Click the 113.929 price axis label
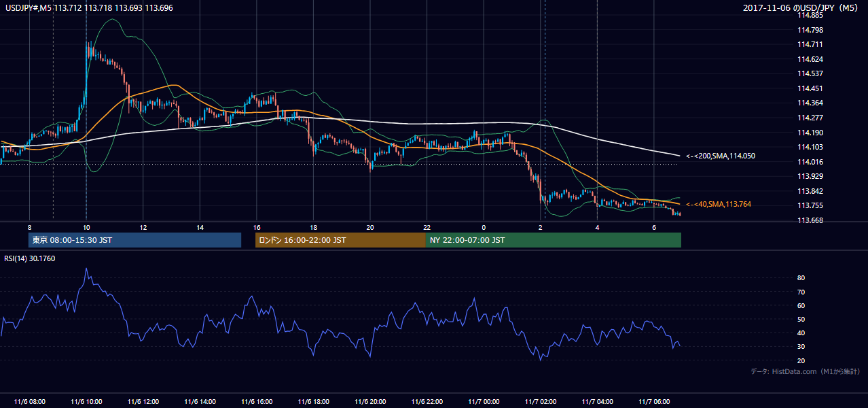 coord(810,176)
